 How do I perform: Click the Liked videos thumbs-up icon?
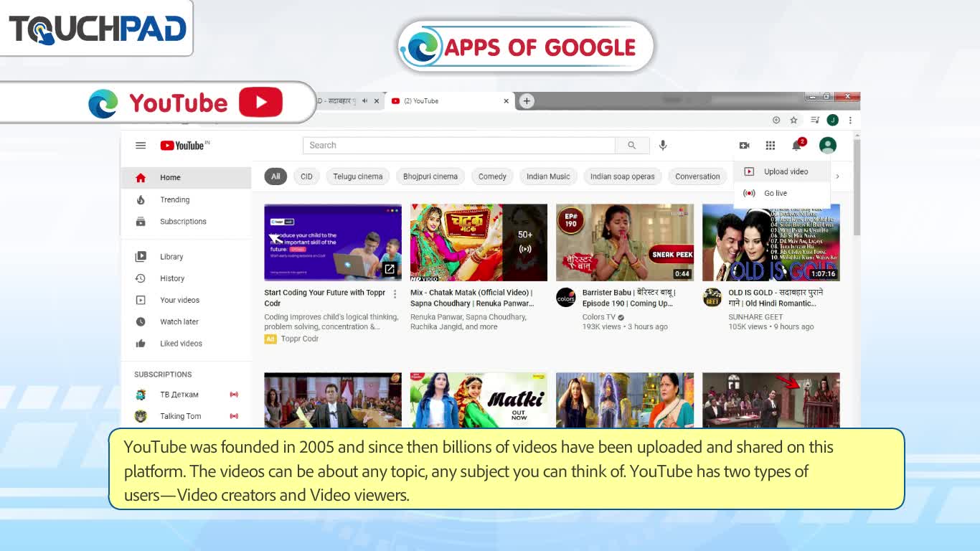[x=141, y=344]
